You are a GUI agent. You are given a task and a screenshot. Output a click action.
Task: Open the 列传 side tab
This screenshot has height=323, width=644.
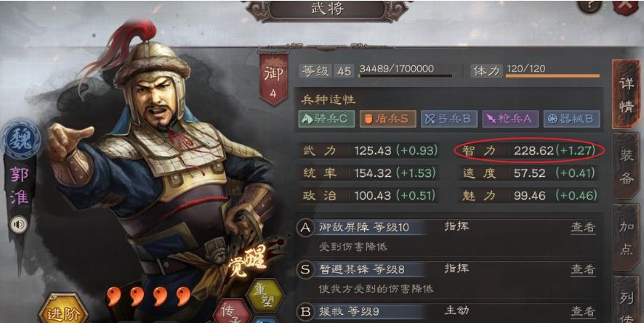point(626,299)
